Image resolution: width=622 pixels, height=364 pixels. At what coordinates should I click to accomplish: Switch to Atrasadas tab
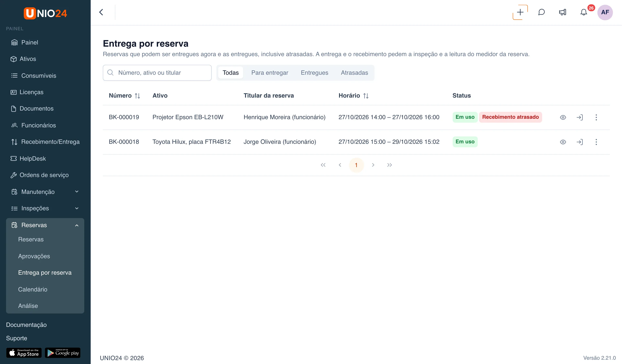click(354, 73)
